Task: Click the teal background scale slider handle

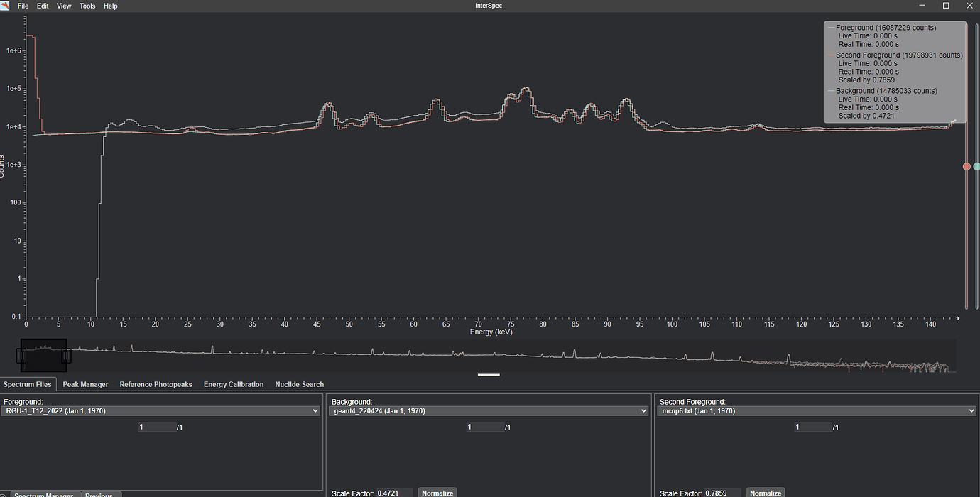Action: click(976, 166)
